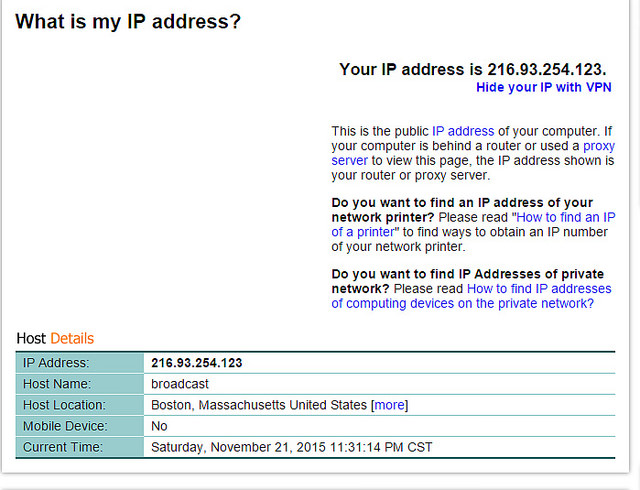Click the 'Host' word in table heading
The width and height of the screenshot is (640, 490).
pos(31,338)
